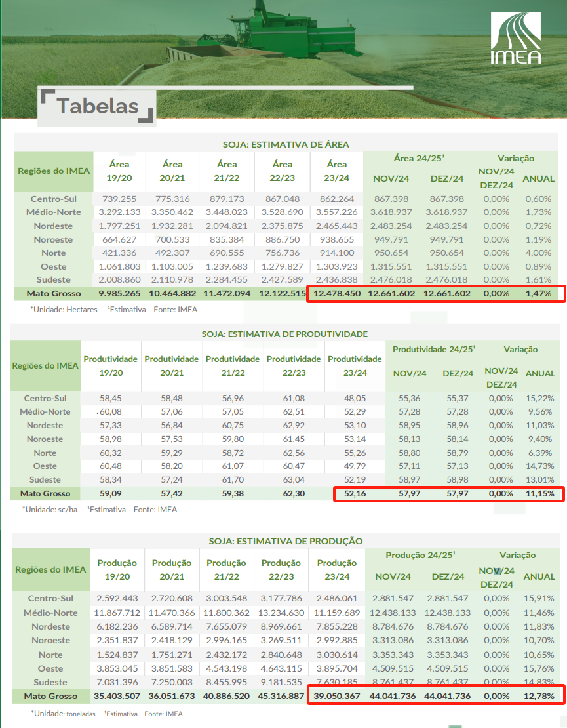
Task: Select the Área 19/20 column header
Action: click(x=119, y=171)
